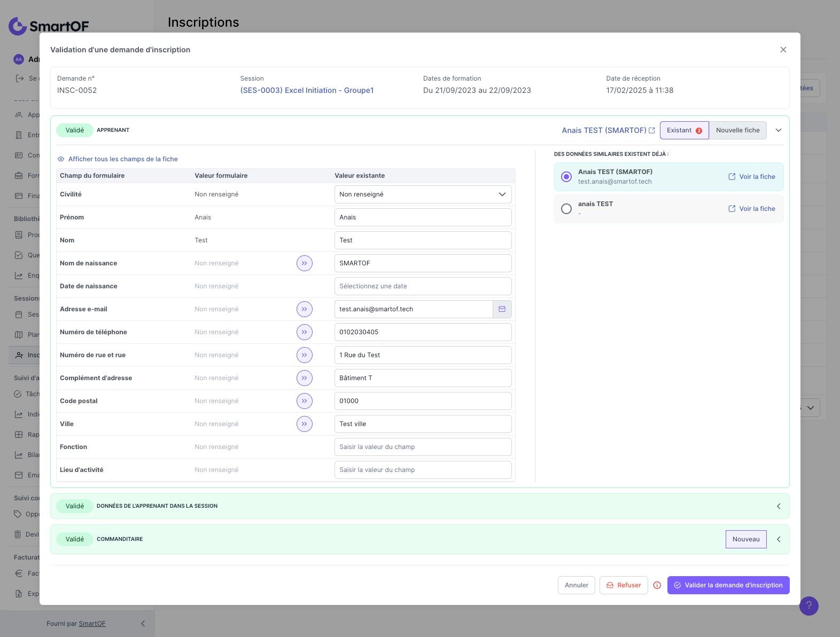This screenshot has height=637, width=840.
Task: Click the Code postal field 01000
Action: tap(423, 401)
